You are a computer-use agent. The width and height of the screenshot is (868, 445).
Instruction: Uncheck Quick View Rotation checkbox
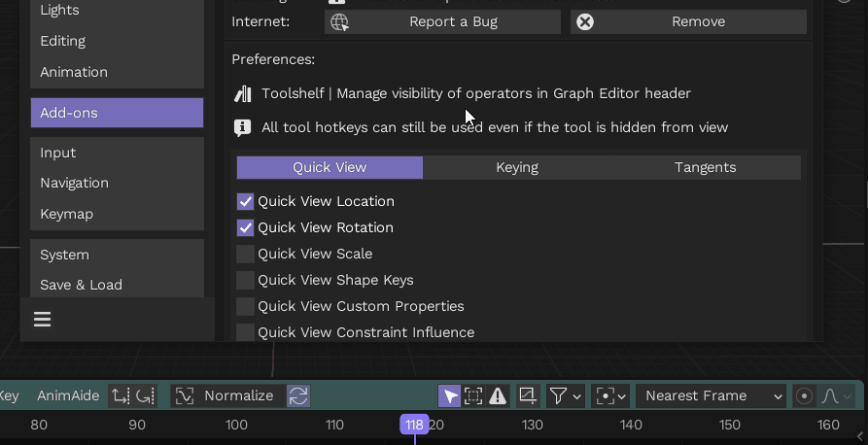[246, 228]
